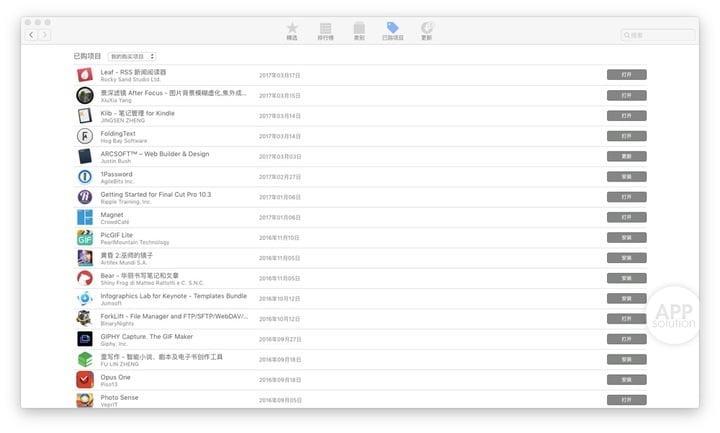Click the Leaf RSS reader app icon
Screen dimensions: 720x433
(85, 75)
